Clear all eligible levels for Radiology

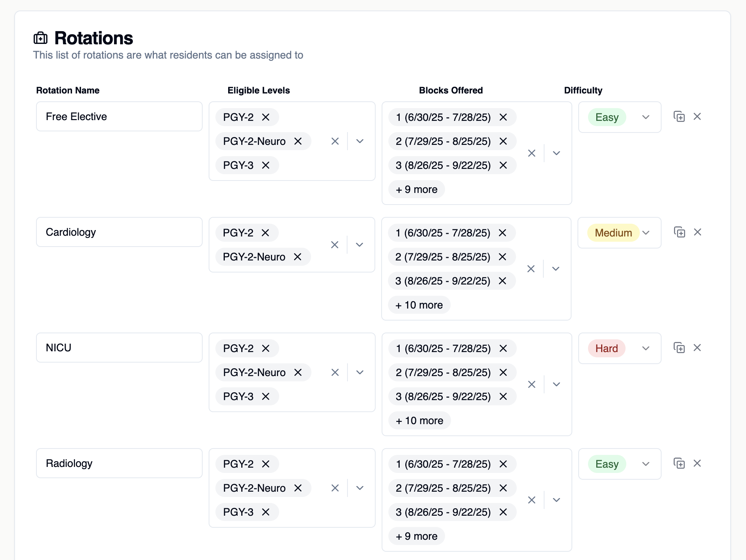(x=335, y=488)
